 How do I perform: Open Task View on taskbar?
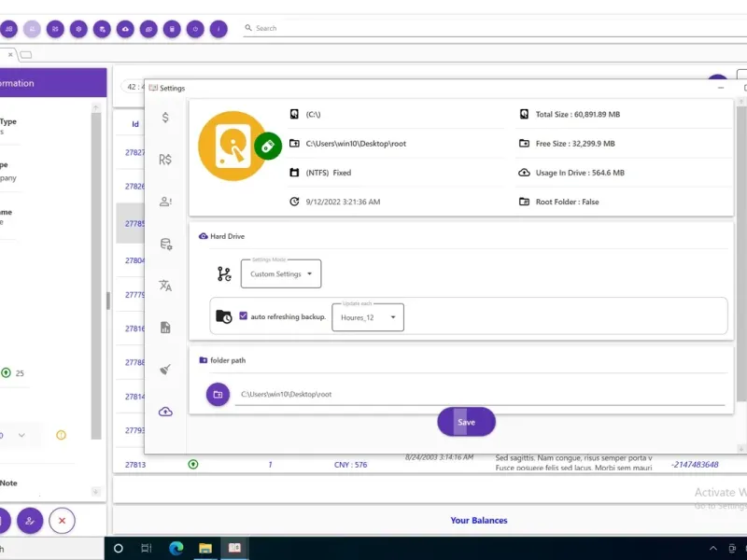tap(147, 549)
